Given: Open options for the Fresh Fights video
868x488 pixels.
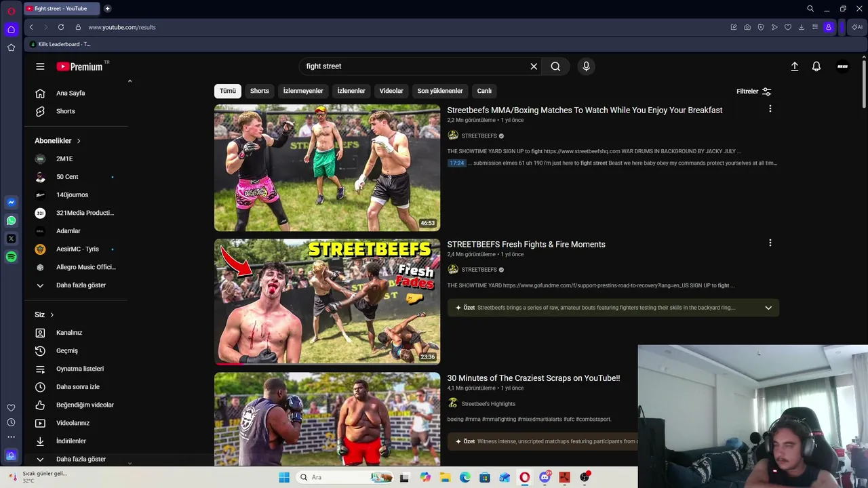Looking at the screenshot, I should [x=770, y=243].
